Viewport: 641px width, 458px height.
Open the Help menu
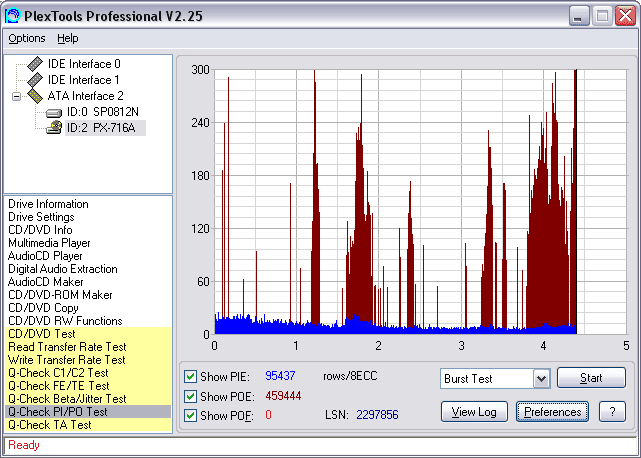point(67,38)
